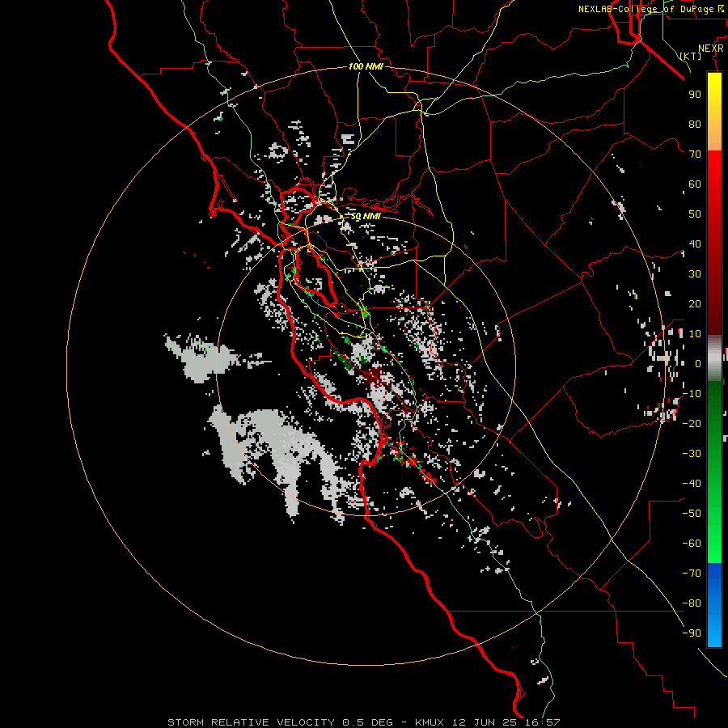Click the "12 JUN 25" date in the caption

pos(485,722)
